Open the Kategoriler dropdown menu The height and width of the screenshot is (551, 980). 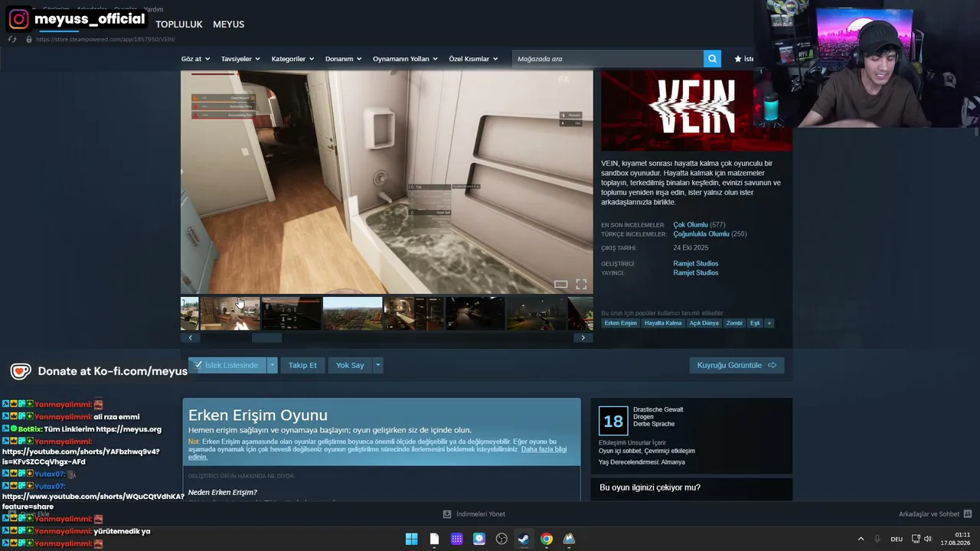(x=292, y=59)
